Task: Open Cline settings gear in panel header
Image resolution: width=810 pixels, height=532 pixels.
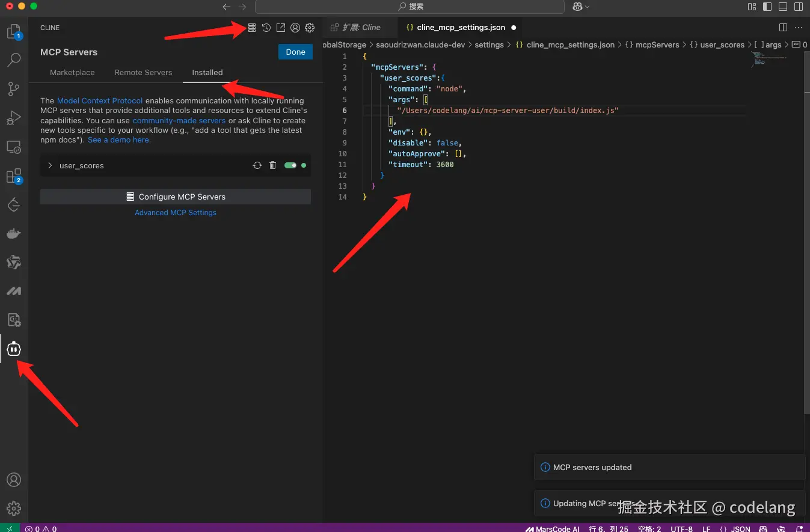Action: (310, 28)
